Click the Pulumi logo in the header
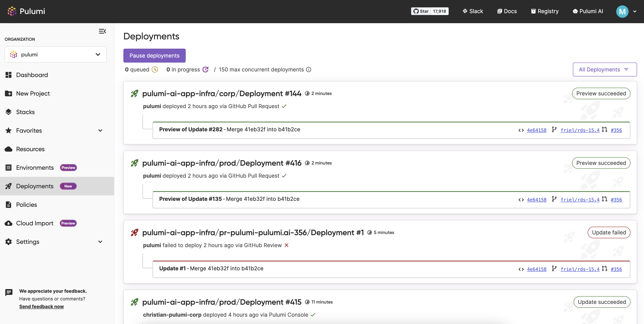 (x=26, y=11)
